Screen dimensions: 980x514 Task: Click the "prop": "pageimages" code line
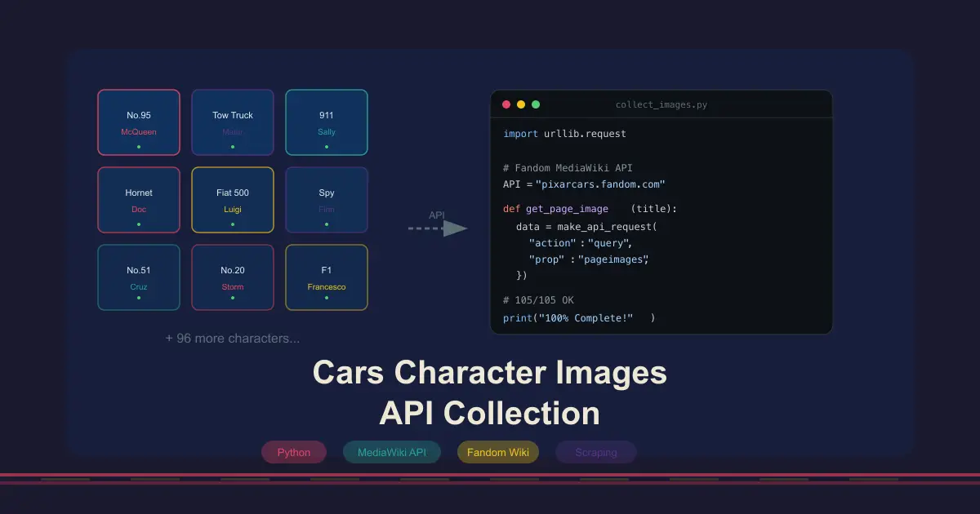[x=589, y=259]
